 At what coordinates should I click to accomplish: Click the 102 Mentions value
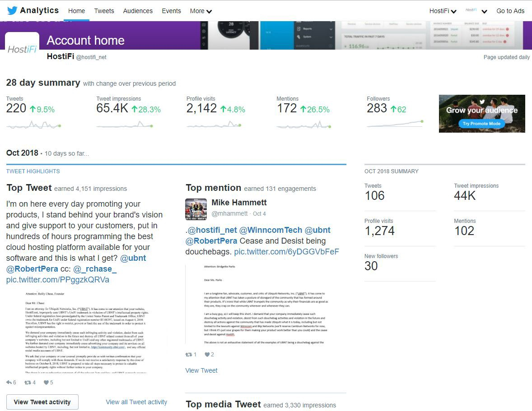464,231
